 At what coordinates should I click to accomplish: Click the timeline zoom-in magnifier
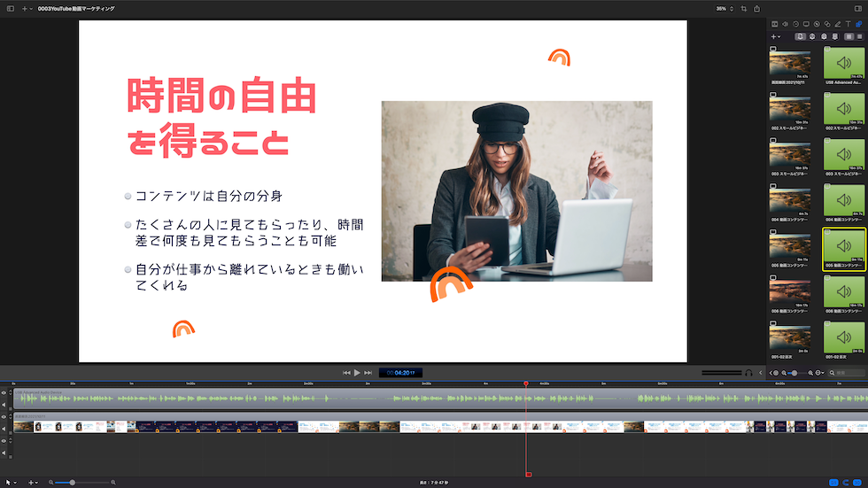click(x=113, y=483)
